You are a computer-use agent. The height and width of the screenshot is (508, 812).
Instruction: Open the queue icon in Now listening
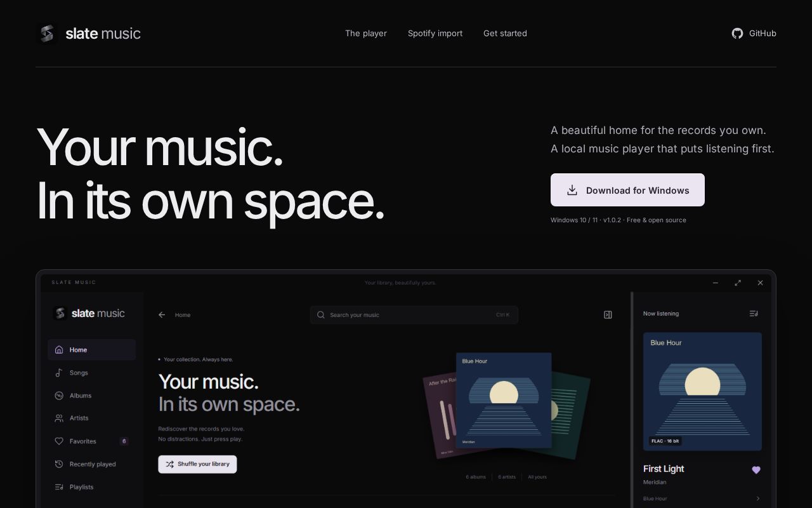[x=754, y=313]
